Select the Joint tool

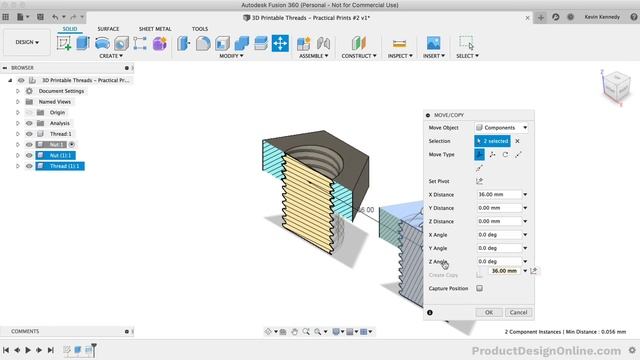point(323,43)
